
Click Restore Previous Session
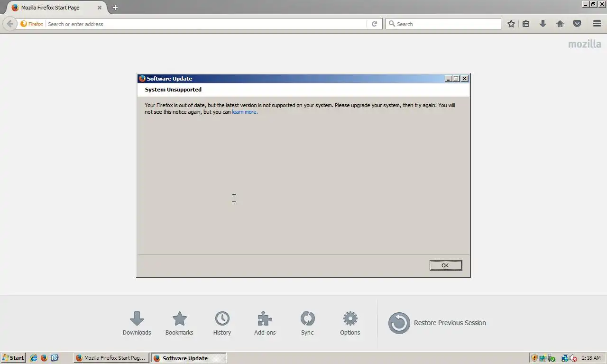(x=437, y=323)
